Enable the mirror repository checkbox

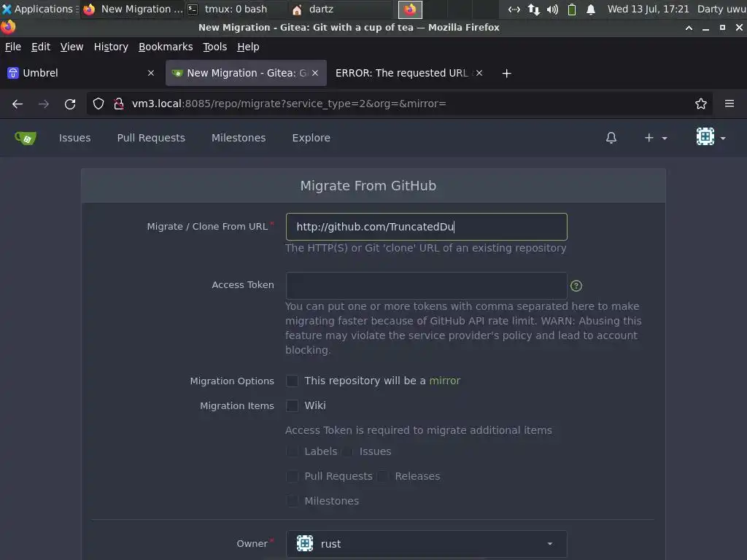292,381
